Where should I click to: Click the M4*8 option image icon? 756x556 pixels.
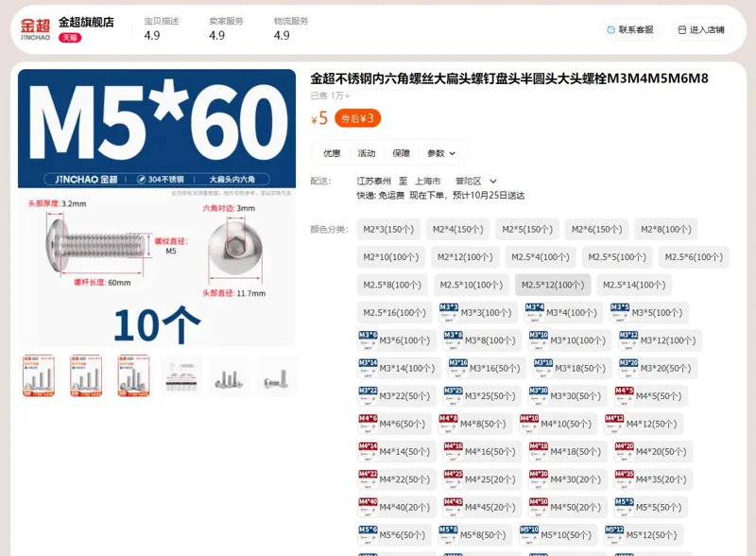click(448, 425)
